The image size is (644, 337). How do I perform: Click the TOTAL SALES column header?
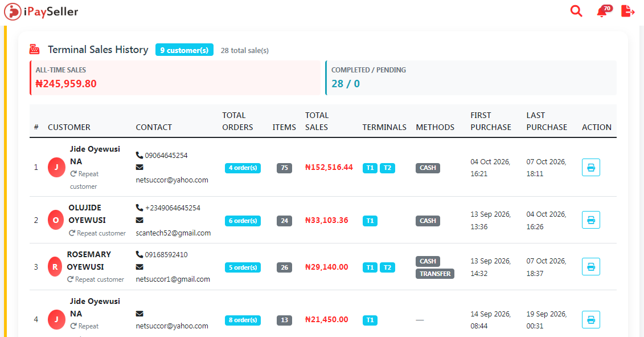pyautogui.click(x=317, y=121)
